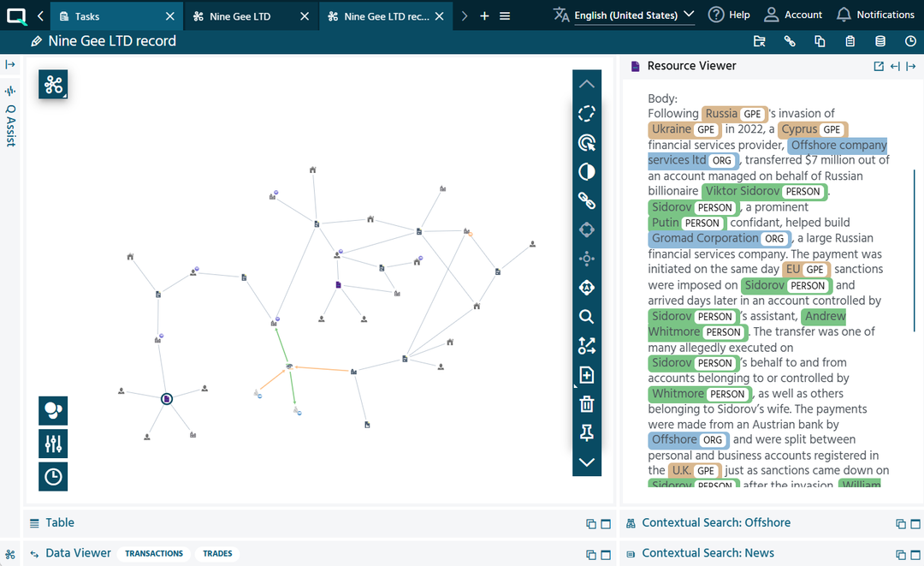Open the filters panel via the sliders icon
Viewport: 924px width, 566px height.
(x=52, y=444)
